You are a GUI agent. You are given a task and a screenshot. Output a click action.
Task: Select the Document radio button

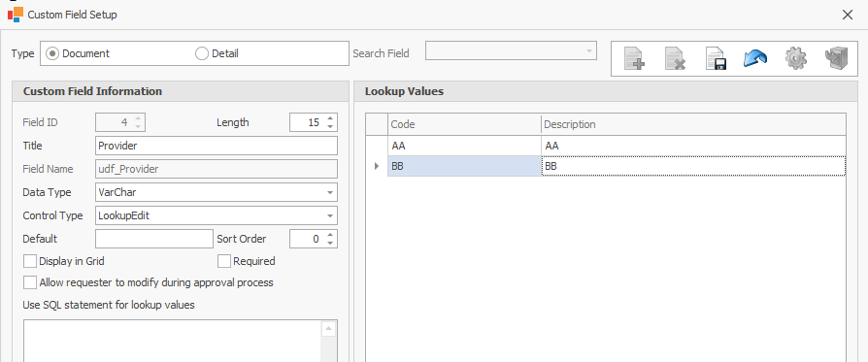pyautogui.click(x=52, y=53)
